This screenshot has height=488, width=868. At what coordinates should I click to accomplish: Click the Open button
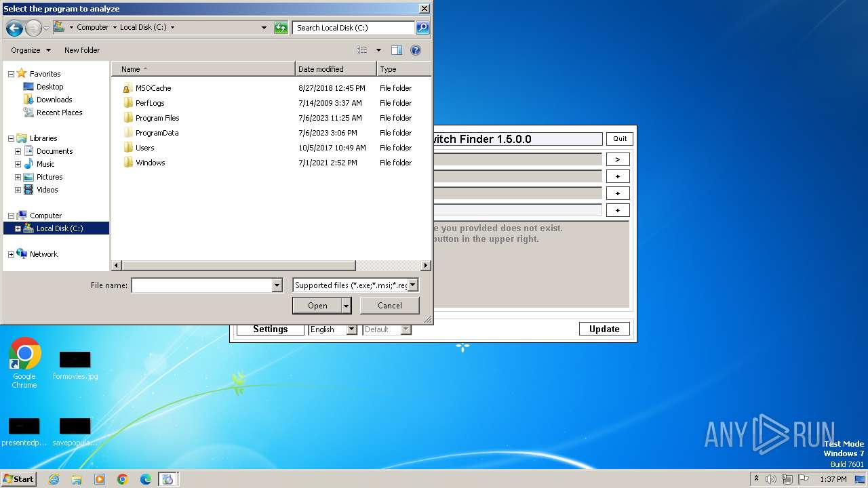tap(317, 306)
